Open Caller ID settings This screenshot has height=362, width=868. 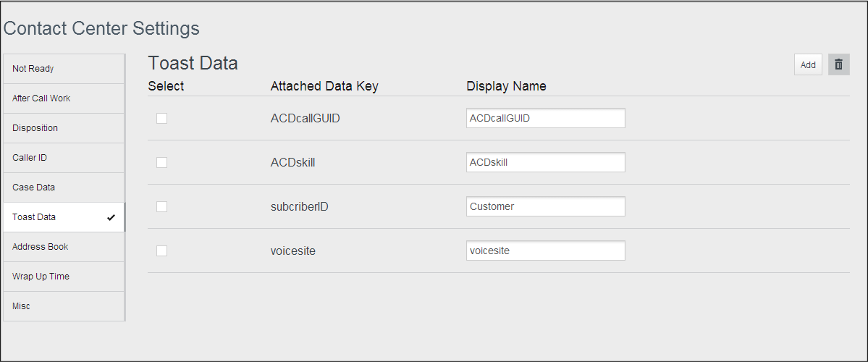[x=64, y=158]
